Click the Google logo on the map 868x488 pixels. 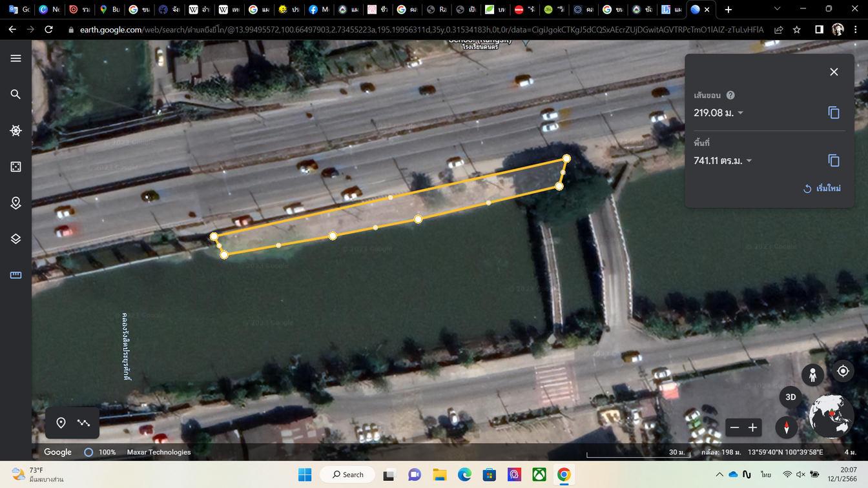(x=57, y=452)
